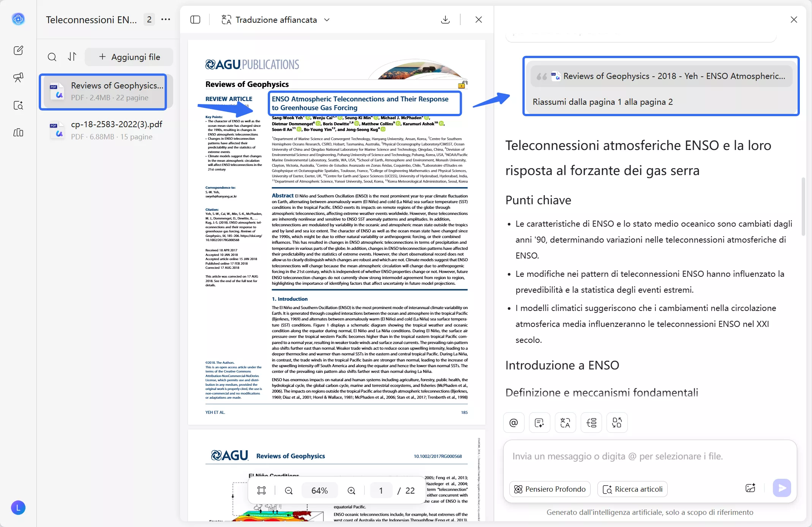Select the translation icon below the chat response
The height and width of the screenshot is (527, 812).
coord(565,422)
